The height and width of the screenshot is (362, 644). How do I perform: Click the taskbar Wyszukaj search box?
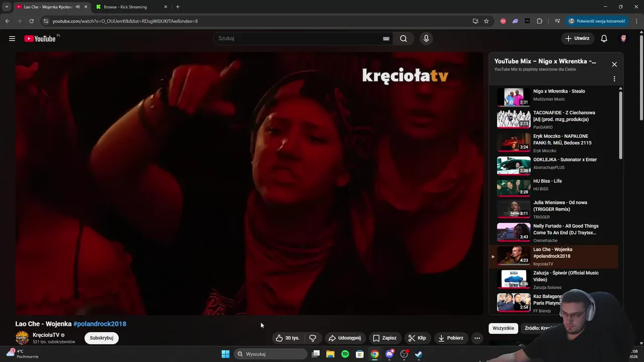click(x=271, y=354)
